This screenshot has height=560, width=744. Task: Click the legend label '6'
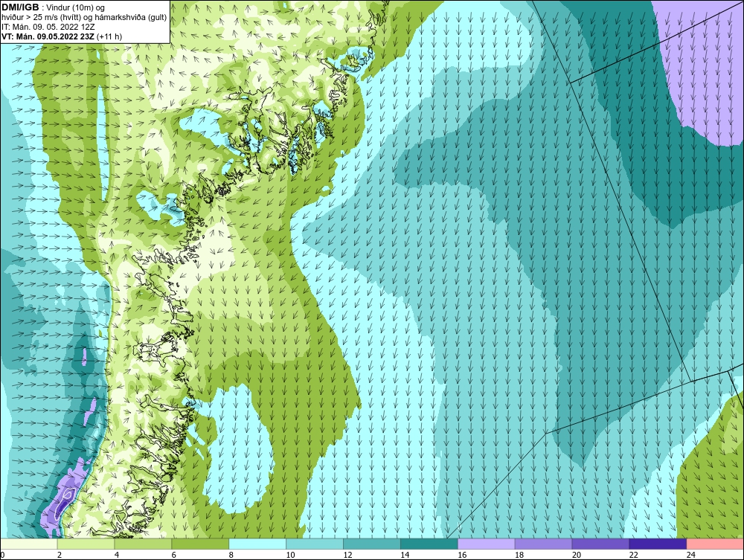(x=173, y=555)
